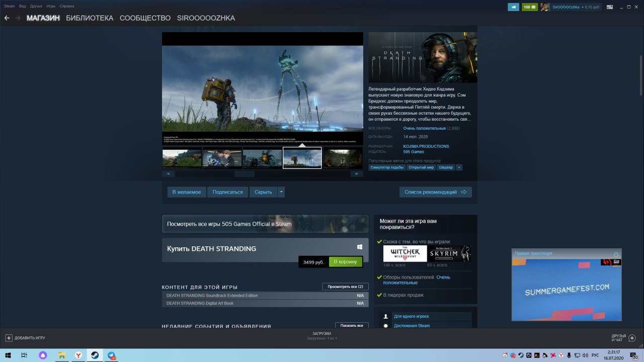Click the Windows platform icon in purchase box
This screenshot has width=644, height=362.
pos(360,247)
